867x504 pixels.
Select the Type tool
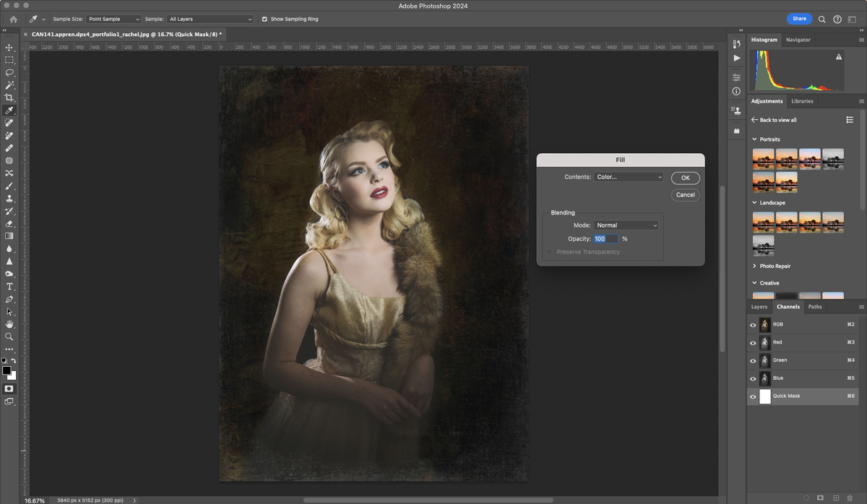coord(9,286)
